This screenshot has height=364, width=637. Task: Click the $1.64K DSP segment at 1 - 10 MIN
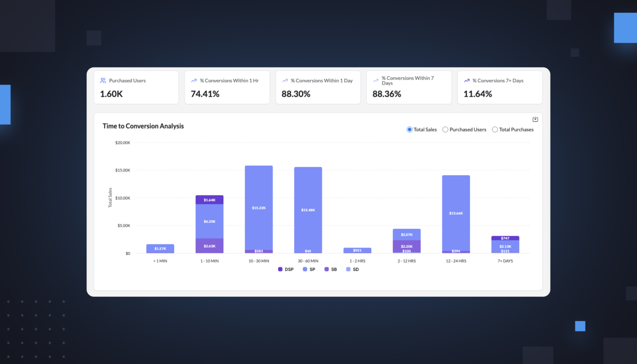(209, 200)
